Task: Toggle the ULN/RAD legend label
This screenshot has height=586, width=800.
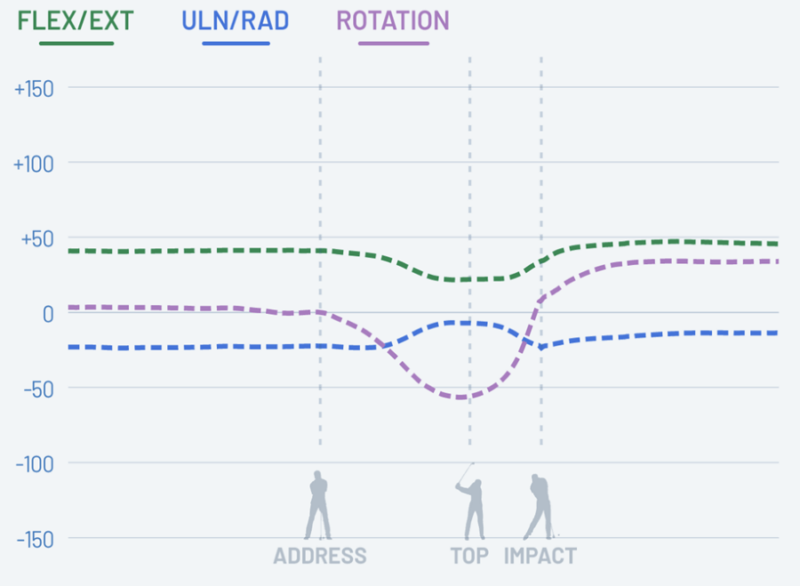Action: 236,21
